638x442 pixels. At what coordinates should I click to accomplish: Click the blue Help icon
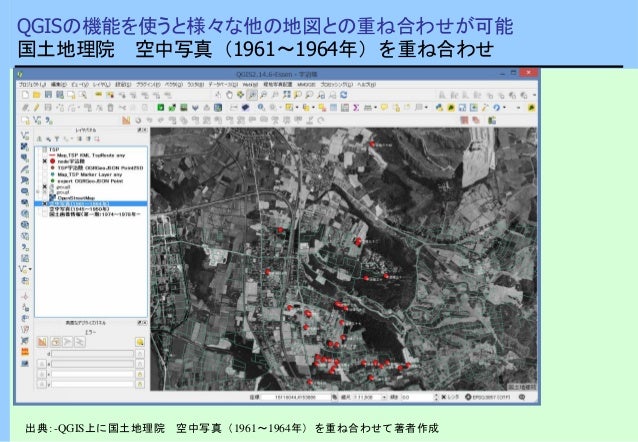496,107
